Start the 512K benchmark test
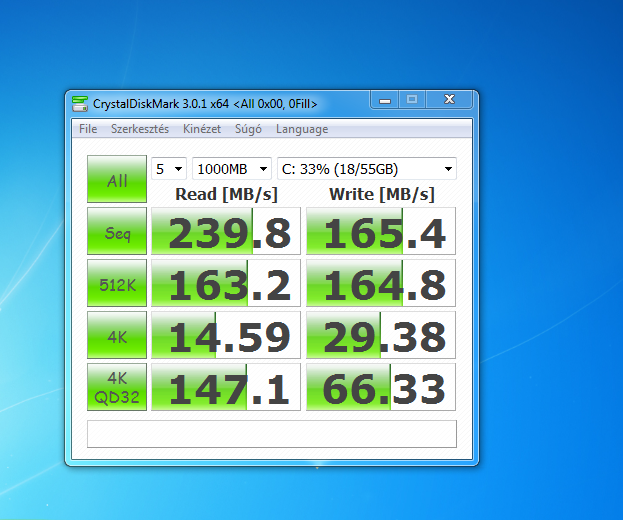 tap(117, 283)
